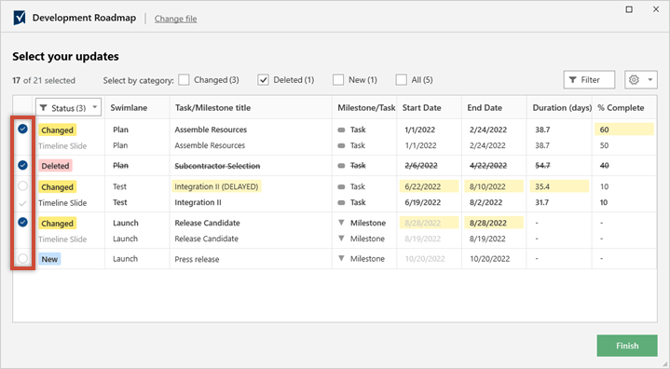Open the Change file link
Viewport: 670px width, 369px height.
point(176,19)
